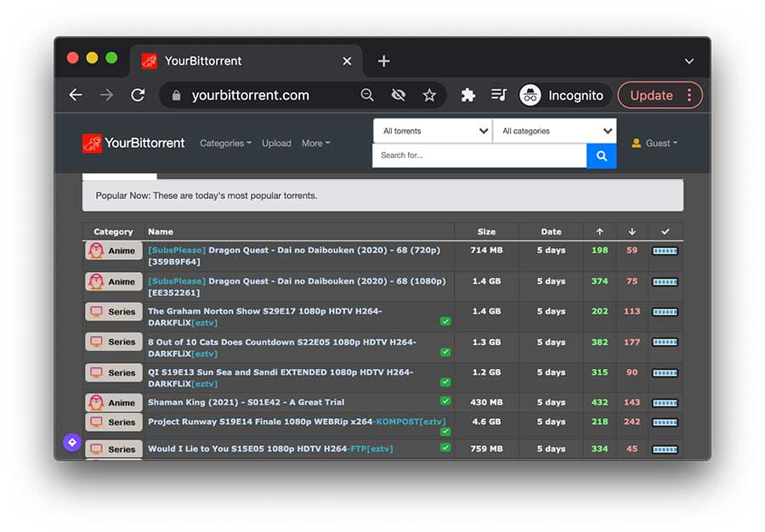The width and height of the screenshot is (765, 532).
Task: Click the Series TV icon next to Graham Norton Show
Action: tap(96, 312)
